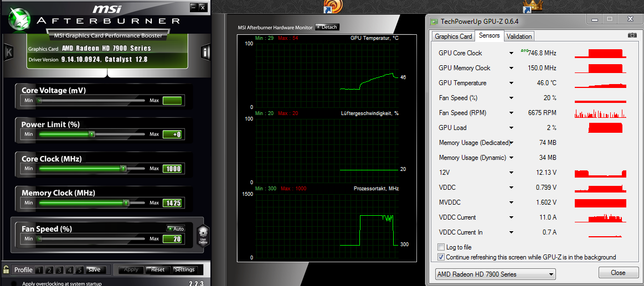Select profile slot 3
This screenshot has height=286, width=644.
(x=59, y=270)
